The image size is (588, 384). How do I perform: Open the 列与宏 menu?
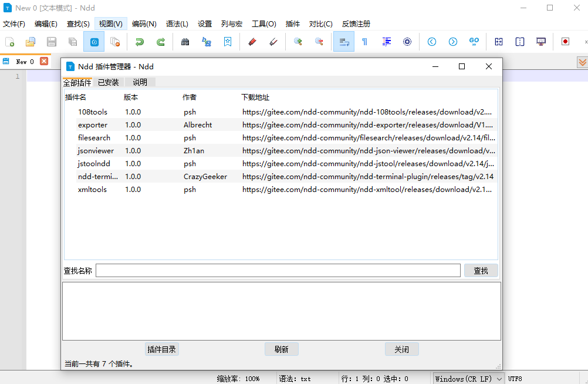[x=232, y=24]
